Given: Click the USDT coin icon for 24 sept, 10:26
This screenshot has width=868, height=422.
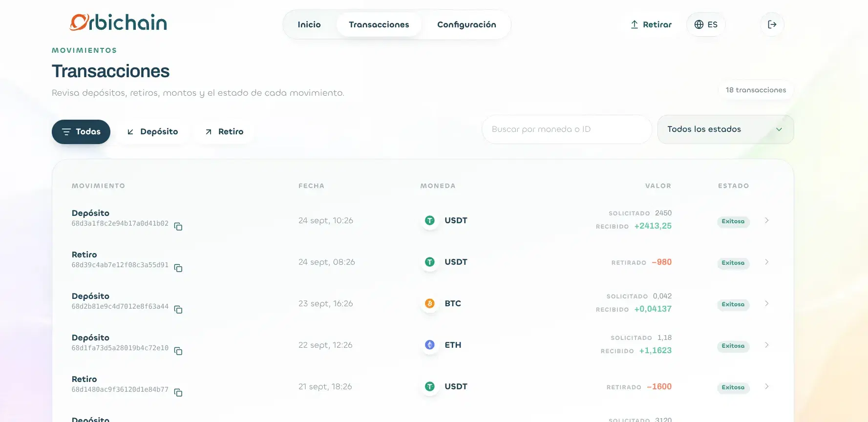Looking at the screenshot, I should click(430, 221).
